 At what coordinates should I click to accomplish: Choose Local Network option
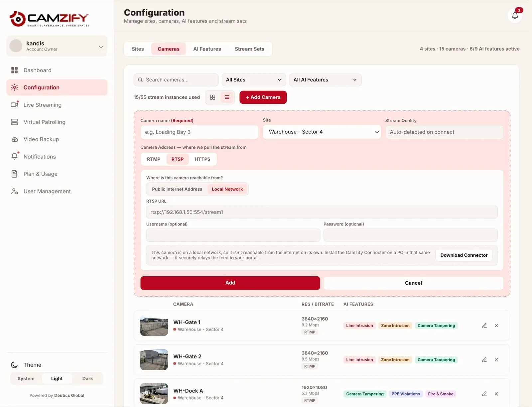coord(227,189)
